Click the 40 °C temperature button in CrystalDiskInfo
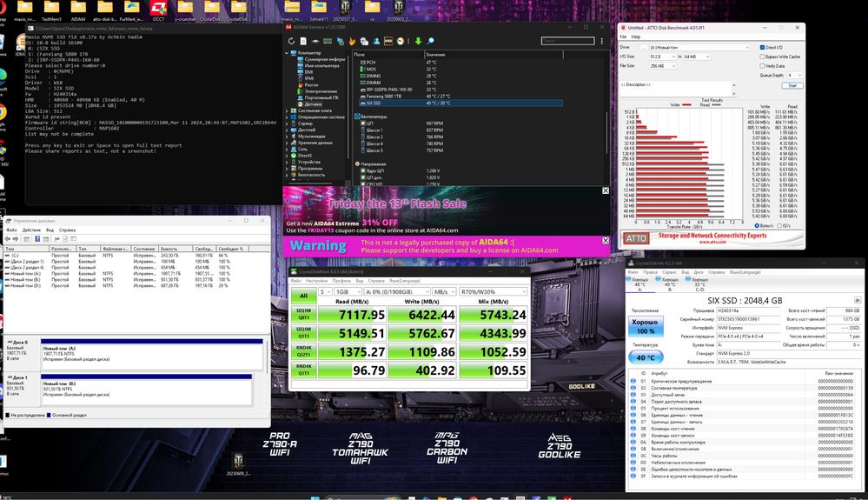 [x=646, y=357]
